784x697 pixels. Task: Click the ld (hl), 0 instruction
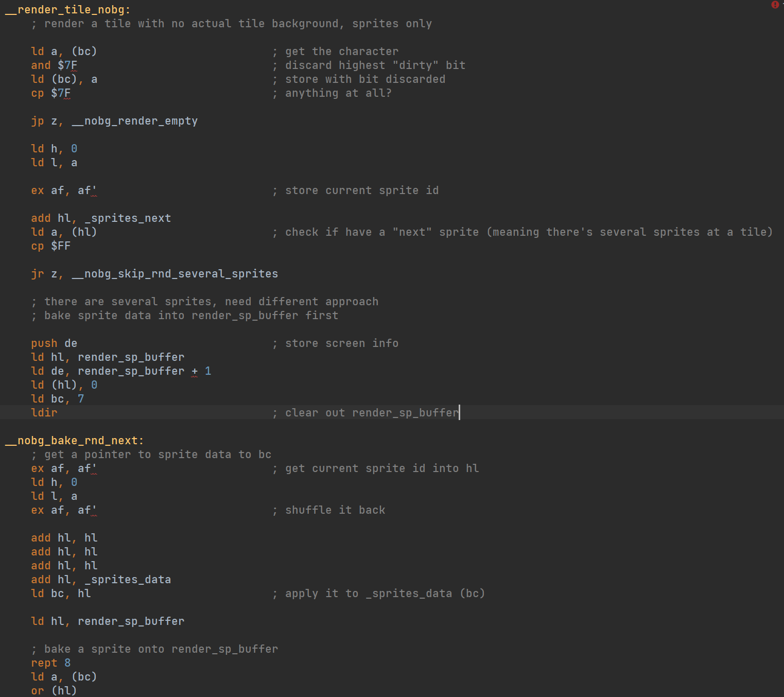pos(64,385)
